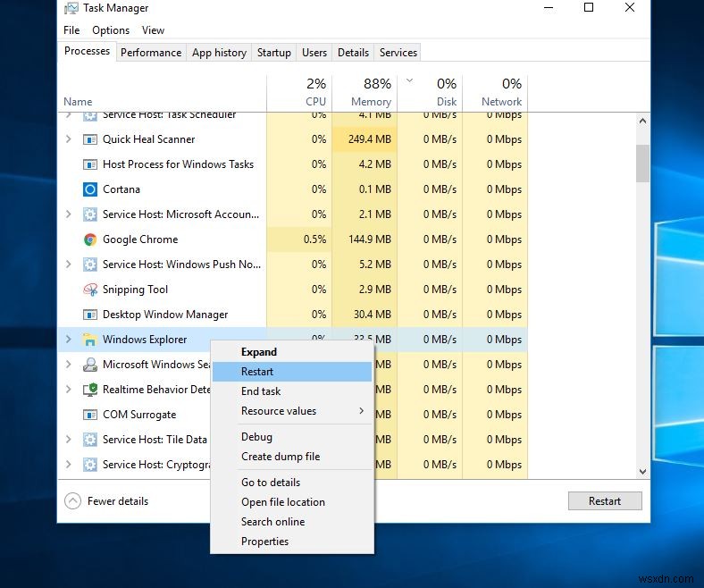The width and height of the screenshot is (704, 588).
Task: Expand the Realtime Behavior Detection row
Action: [x=68, y=389]
